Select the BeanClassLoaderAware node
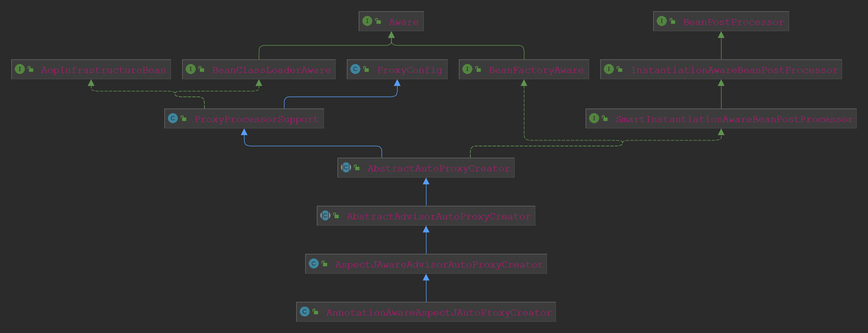868x333 pixels. point(271,70)
